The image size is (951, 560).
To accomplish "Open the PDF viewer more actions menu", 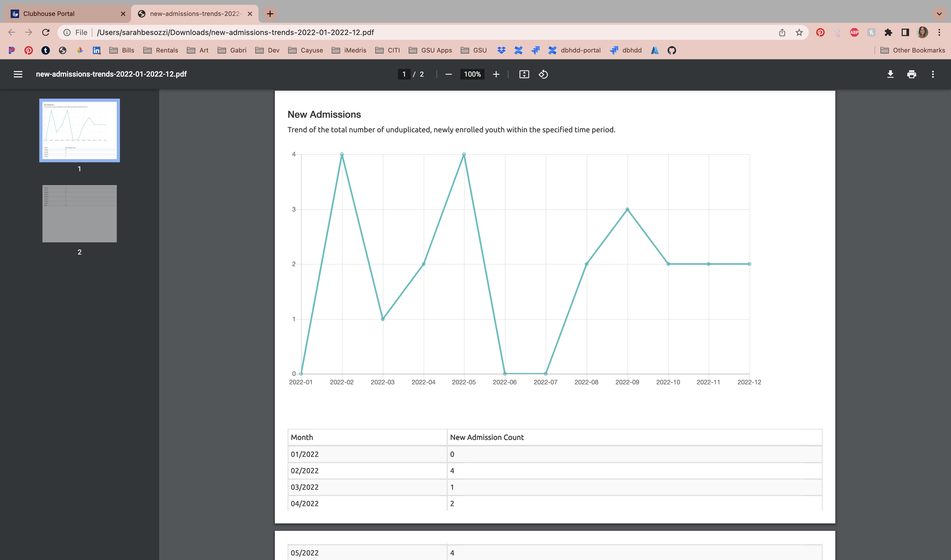I will click(x=932, y=74).
